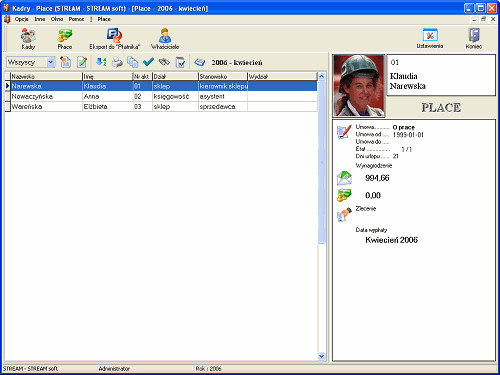Image resolution: width=500 pixels, height=375 pixels.
Task: Click the contract document icon beside Umowa
Action: coord(344,132)
